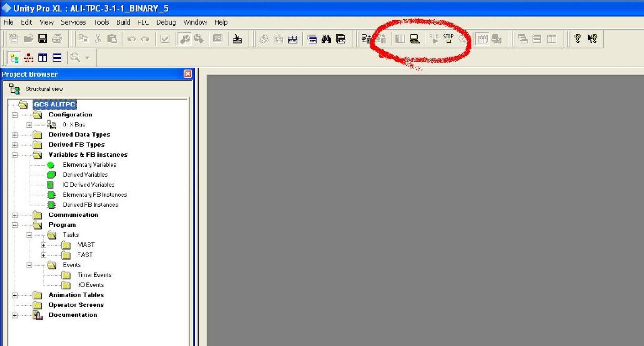Click the Tile vertically windows icon
Screen dimensions: 644x346
click(551, 39)
